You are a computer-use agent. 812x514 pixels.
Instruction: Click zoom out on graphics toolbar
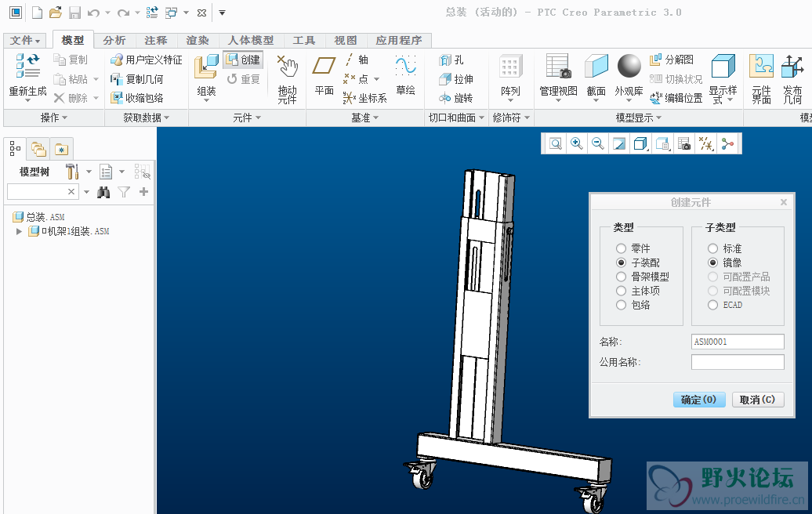point(597,144)
